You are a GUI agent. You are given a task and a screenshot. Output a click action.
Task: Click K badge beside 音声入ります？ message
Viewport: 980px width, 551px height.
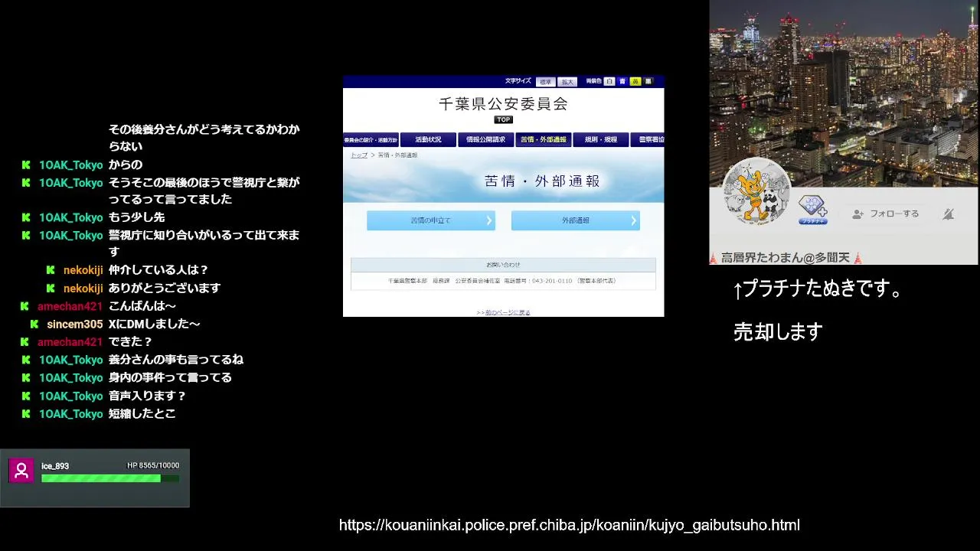click(26, 396)
